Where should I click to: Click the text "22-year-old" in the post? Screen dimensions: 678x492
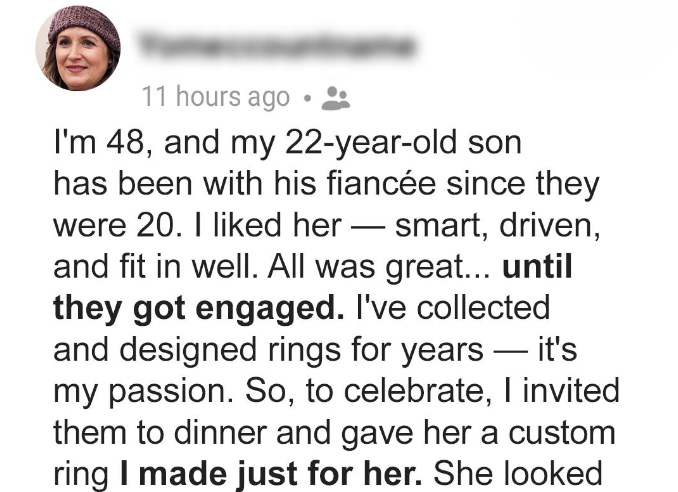tap(371, 144)
